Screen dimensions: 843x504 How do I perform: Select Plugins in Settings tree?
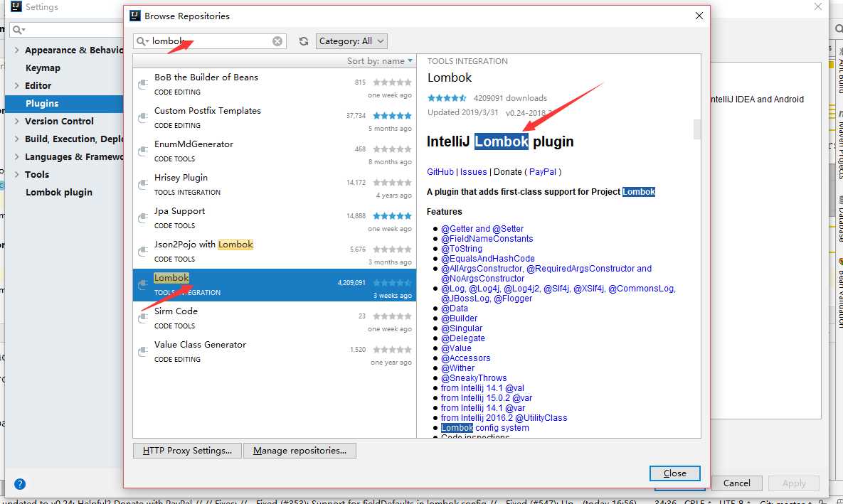pos(64,104)
